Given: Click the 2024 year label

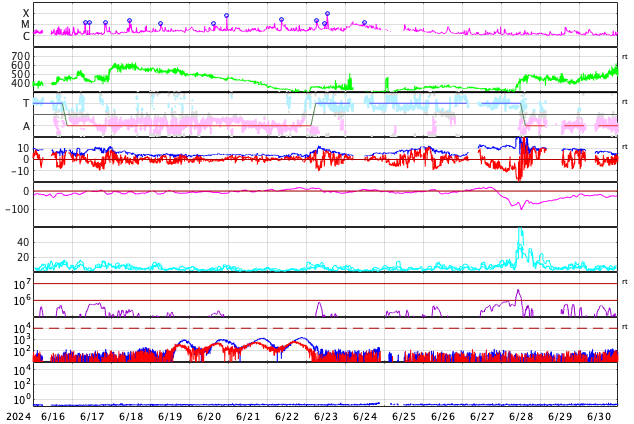Looking at the screenshot, I should click(x=18, y=417).
